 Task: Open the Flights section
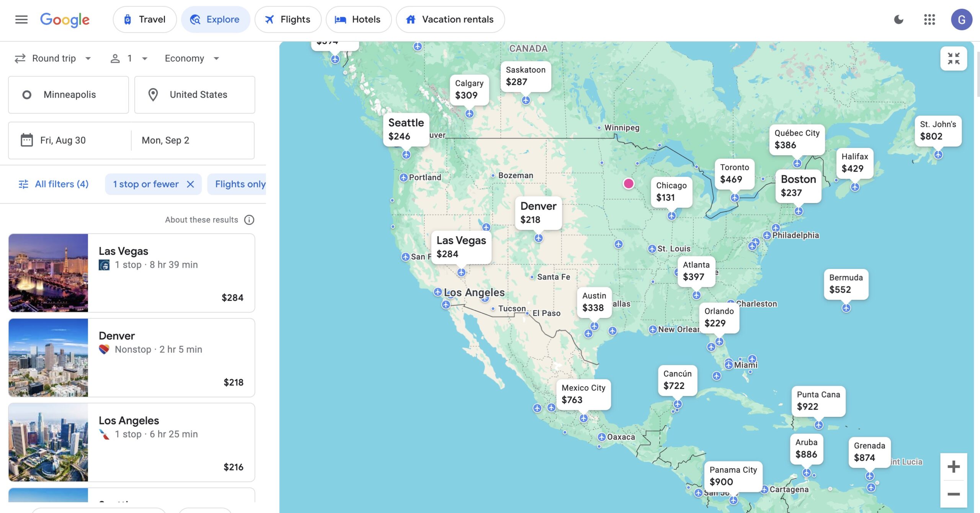(x=288, y=19)
